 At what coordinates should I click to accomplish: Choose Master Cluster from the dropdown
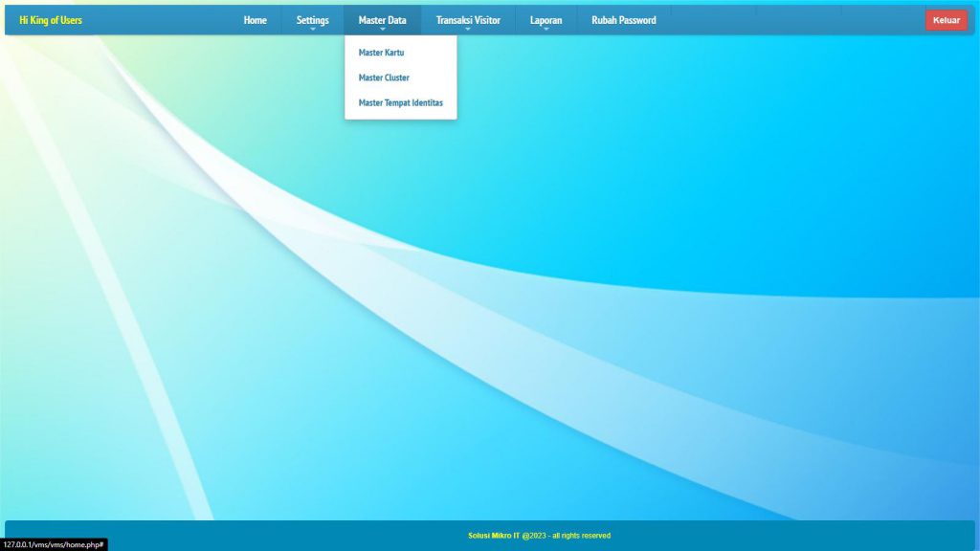[x=384, y=77]
